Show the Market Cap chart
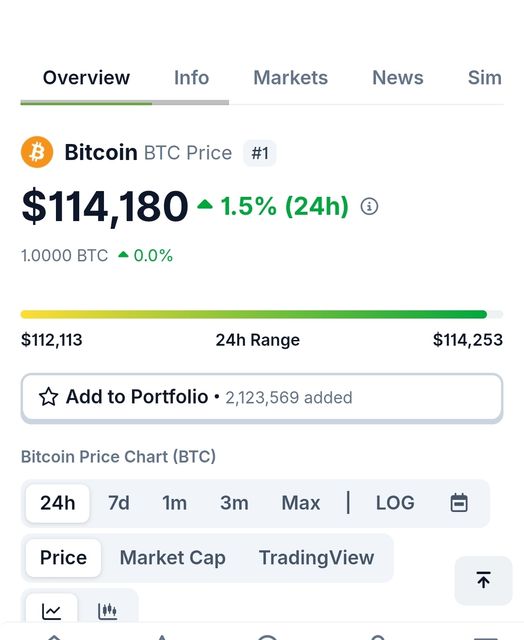This screenshot has height=640, width=524. (173, 558)
